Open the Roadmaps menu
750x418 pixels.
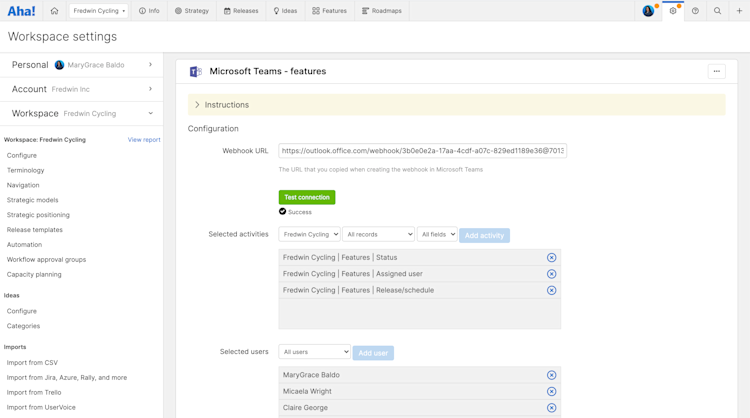click(382, 11)
